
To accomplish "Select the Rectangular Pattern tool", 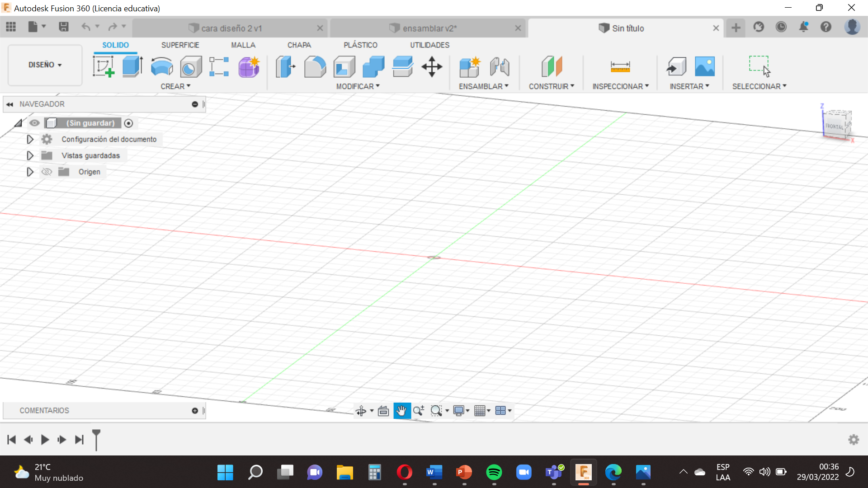I will pyautogui.click(x=219, y=67).
